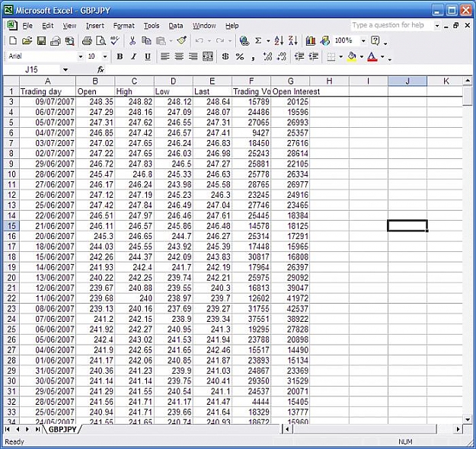
Task: Cut selection with scissors icon
Action: tap(133, 40)
